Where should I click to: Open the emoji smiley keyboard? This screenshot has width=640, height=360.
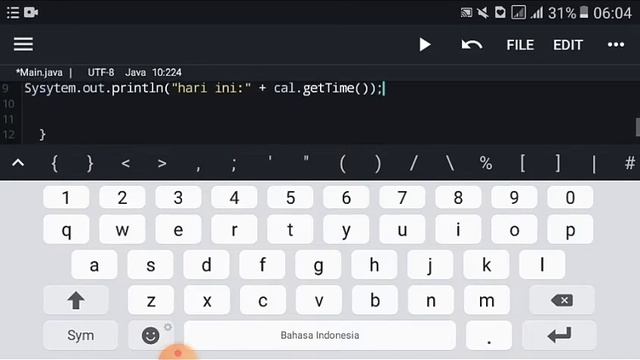tap(151, 336)
